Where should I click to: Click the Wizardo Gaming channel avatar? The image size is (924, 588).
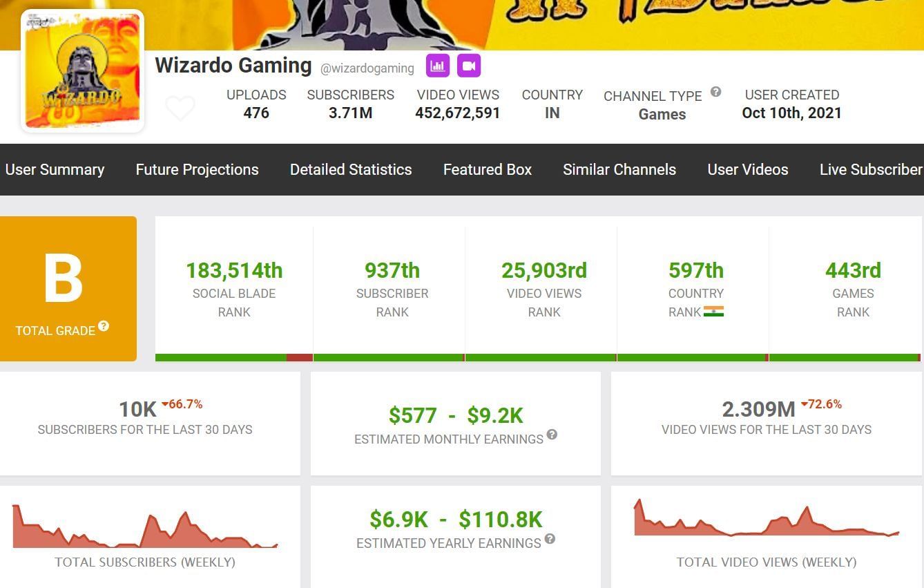pyautogui.click(x=83, y=71)
